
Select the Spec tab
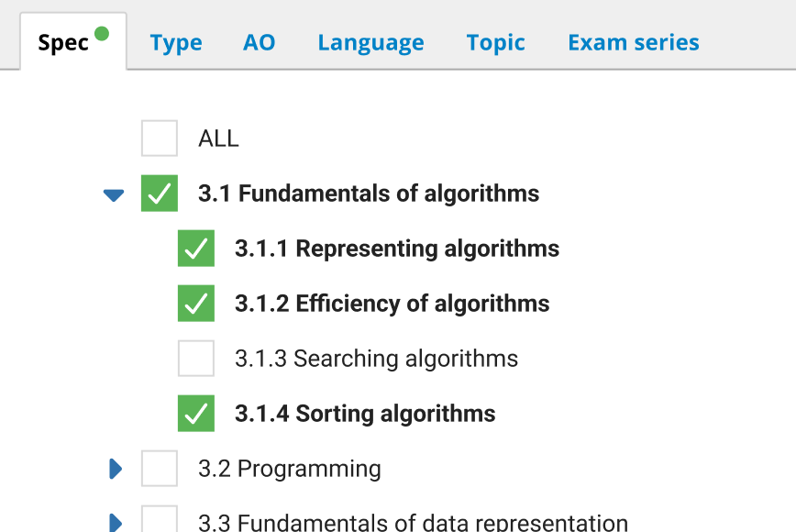(x=64, y=43)
